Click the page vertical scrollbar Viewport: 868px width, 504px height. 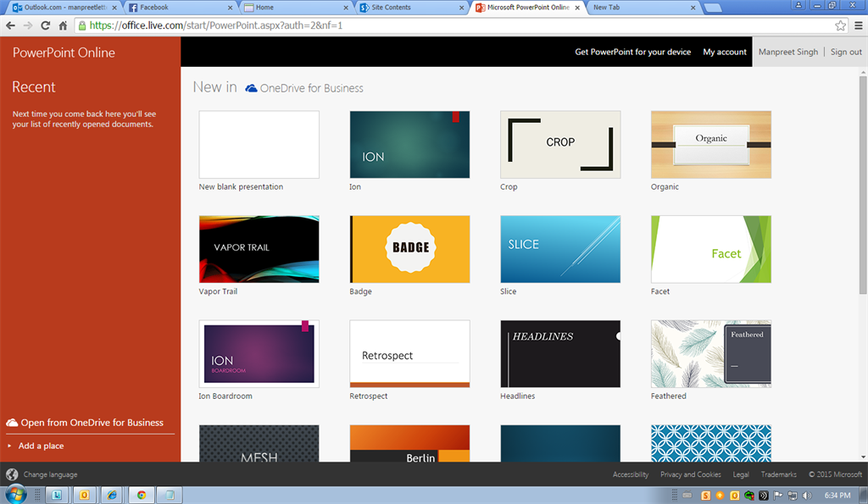click(863, 186)
